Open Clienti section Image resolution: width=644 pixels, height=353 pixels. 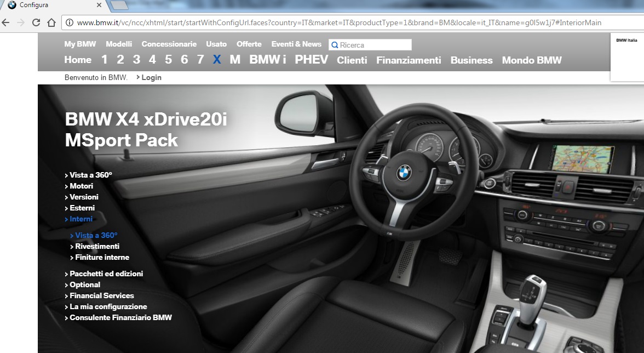[352, 60]
